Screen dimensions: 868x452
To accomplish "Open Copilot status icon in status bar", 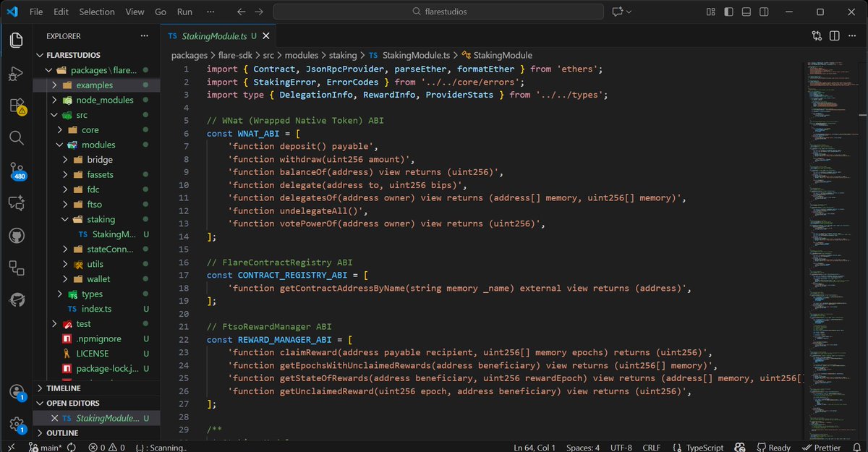I will [x=739, y=447].
